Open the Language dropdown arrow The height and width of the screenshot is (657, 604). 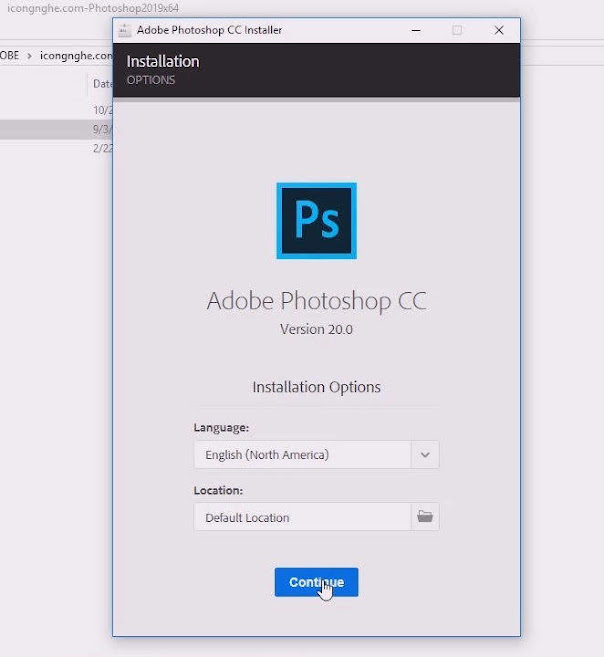pos(425,455)
